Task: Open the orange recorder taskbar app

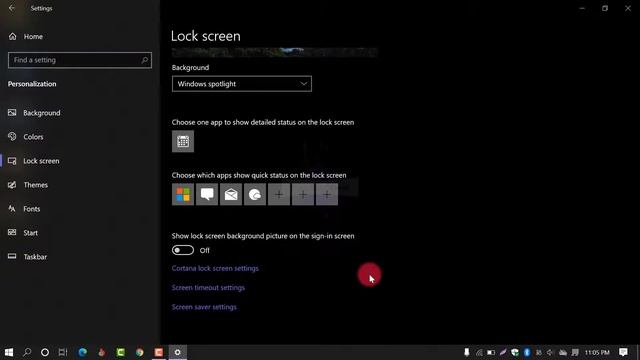Action: pos(159,352)
